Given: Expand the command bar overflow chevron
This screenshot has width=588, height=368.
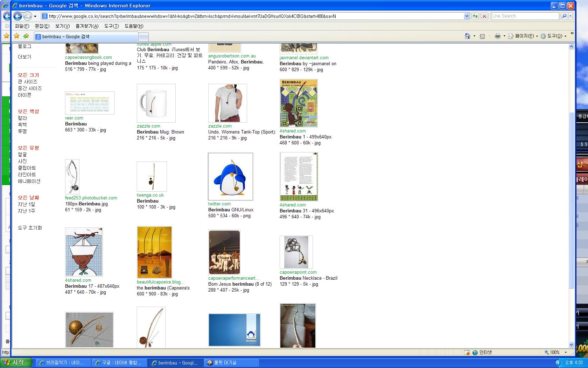Looking at the screenshot, I should [x=572, y=34].
